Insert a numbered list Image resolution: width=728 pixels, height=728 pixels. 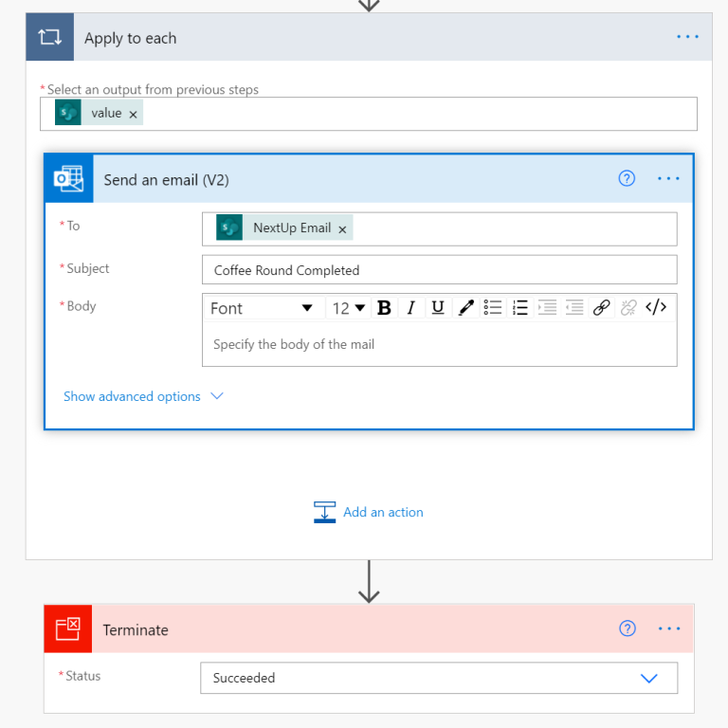tap(520, 308)
